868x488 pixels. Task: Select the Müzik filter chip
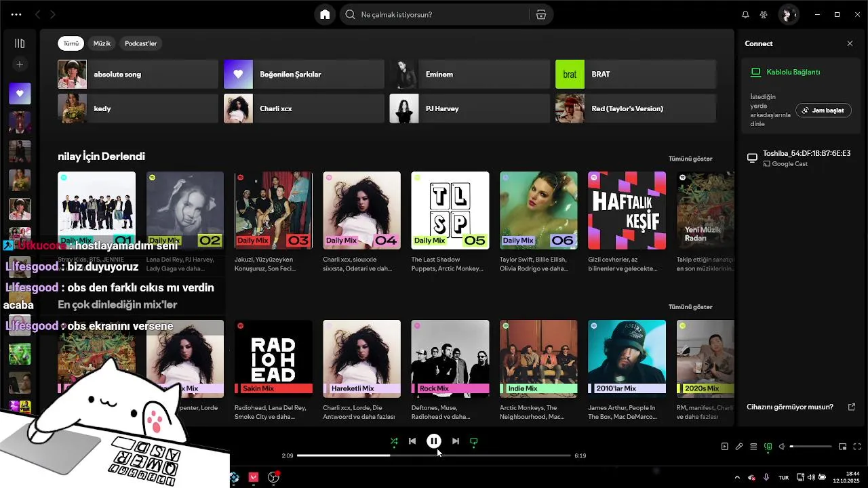(x=102, y=43)
